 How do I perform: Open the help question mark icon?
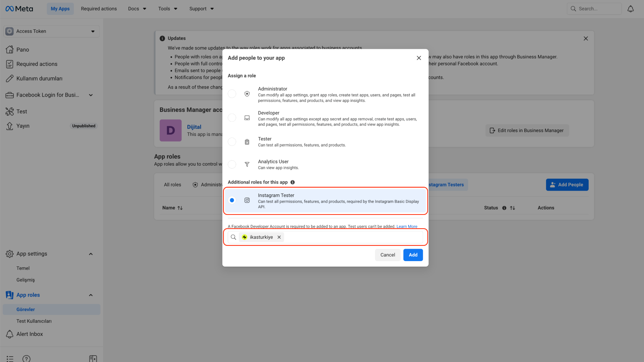pyautogui.click(x=26, y=359)
